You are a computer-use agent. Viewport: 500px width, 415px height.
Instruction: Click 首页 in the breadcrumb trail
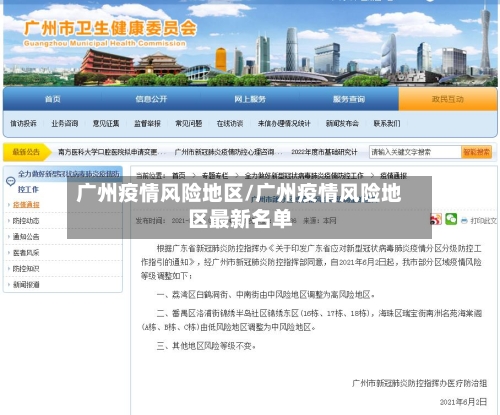[179, 175]
